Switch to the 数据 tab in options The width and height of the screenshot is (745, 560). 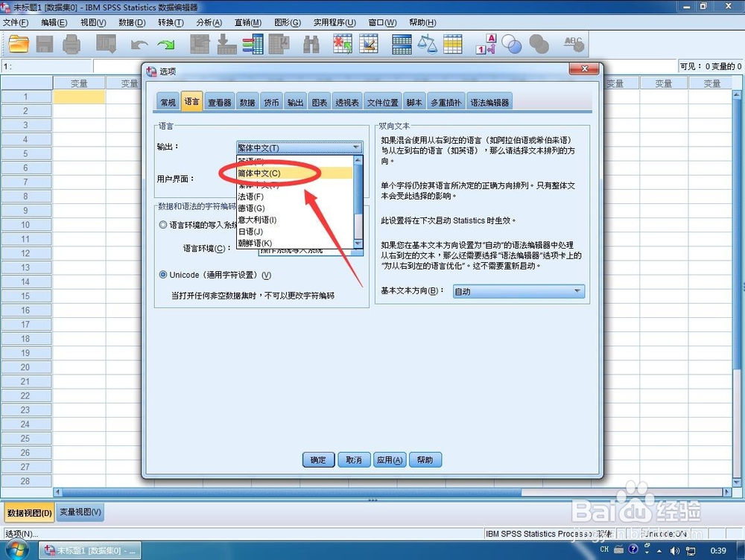point(247,102)
